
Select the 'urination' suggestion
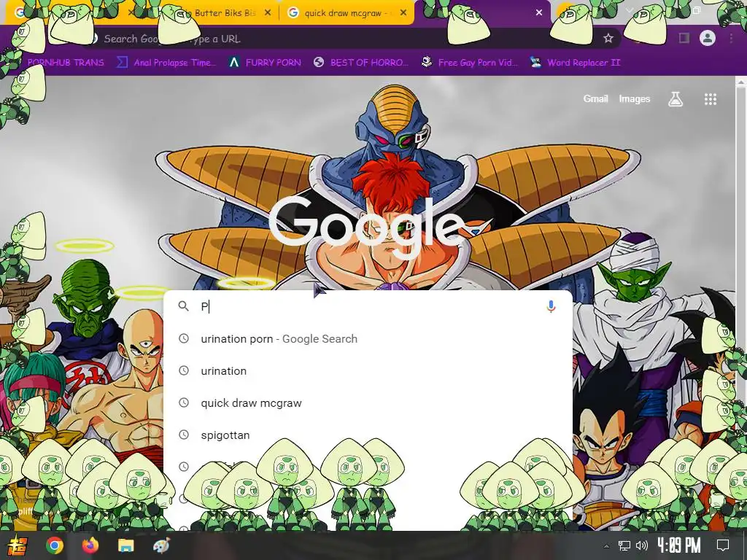tap(368, 371)
